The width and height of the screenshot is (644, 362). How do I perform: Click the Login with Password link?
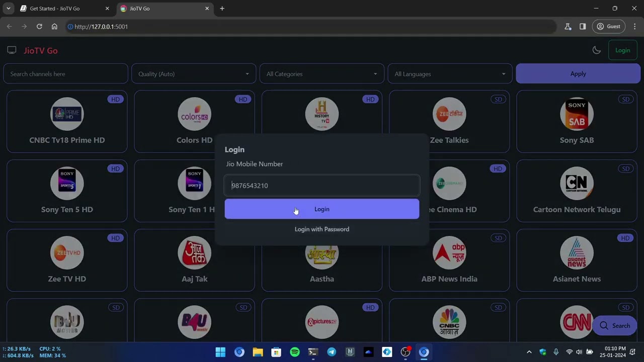click(322, 229)
